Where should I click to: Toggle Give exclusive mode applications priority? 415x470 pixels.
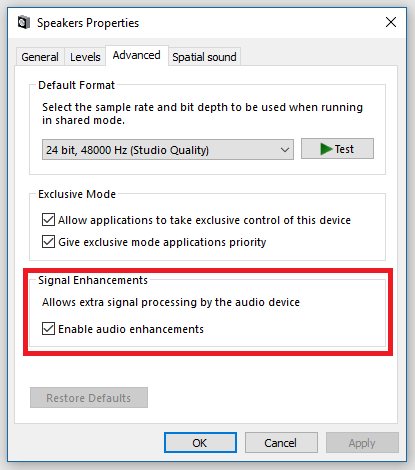(x=48, y=242)
